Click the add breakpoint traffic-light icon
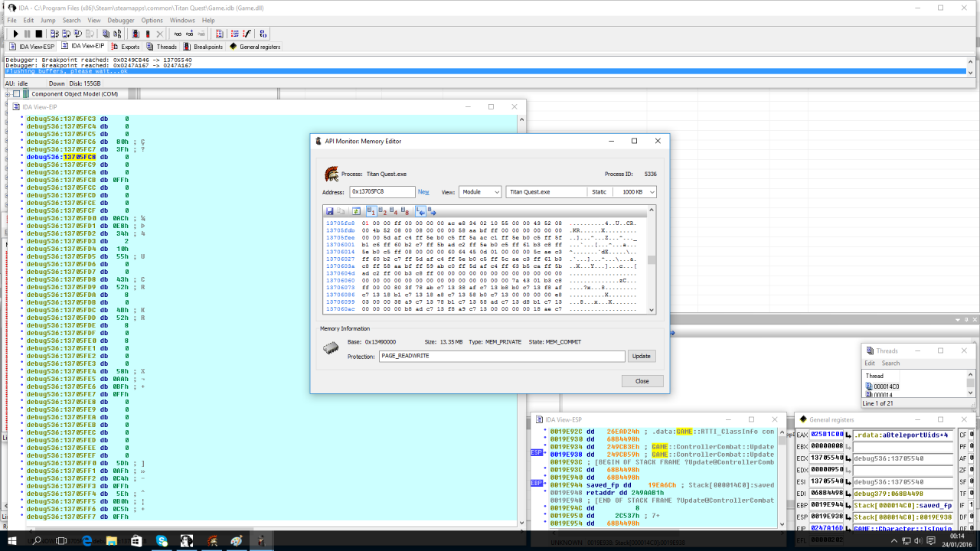 pyautogui.click(x=136, y=34)
